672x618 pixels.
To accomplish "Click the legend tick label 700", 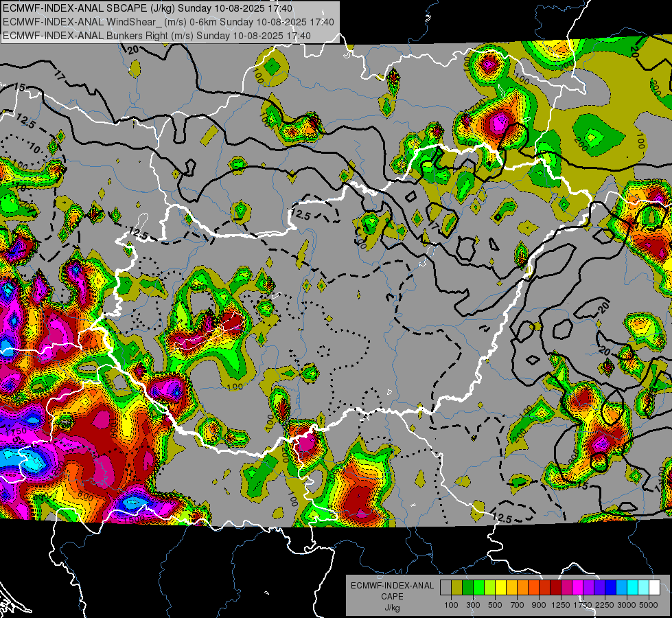I will pyautogui.click(x=518, y=605).
